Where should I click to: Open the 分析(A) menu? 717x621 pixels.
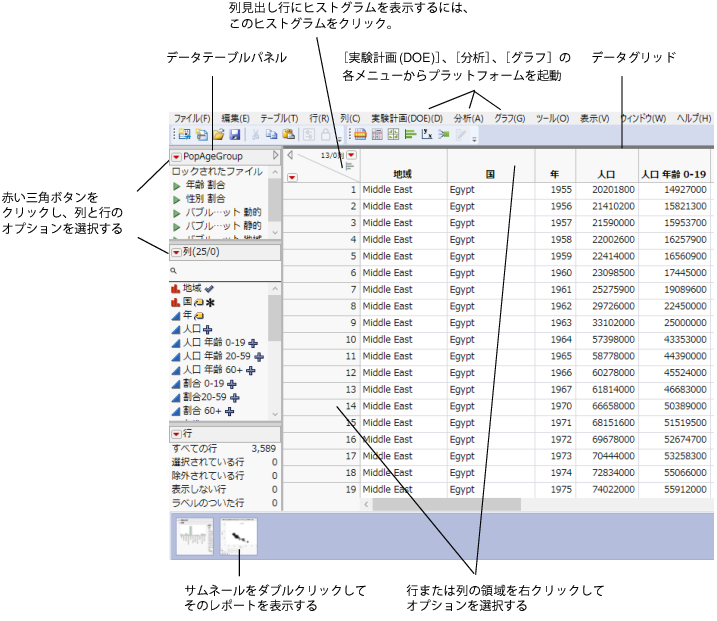[468, 118]
